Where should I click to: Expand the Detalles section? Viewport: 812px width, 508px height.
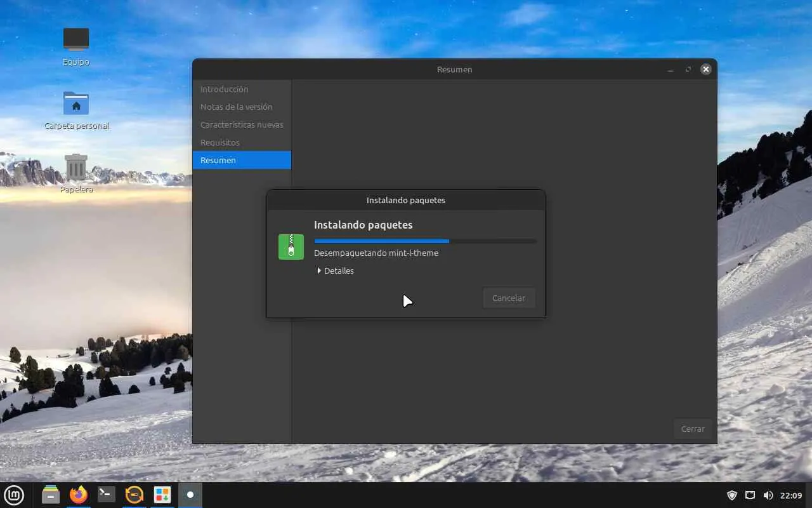(336, 271)
